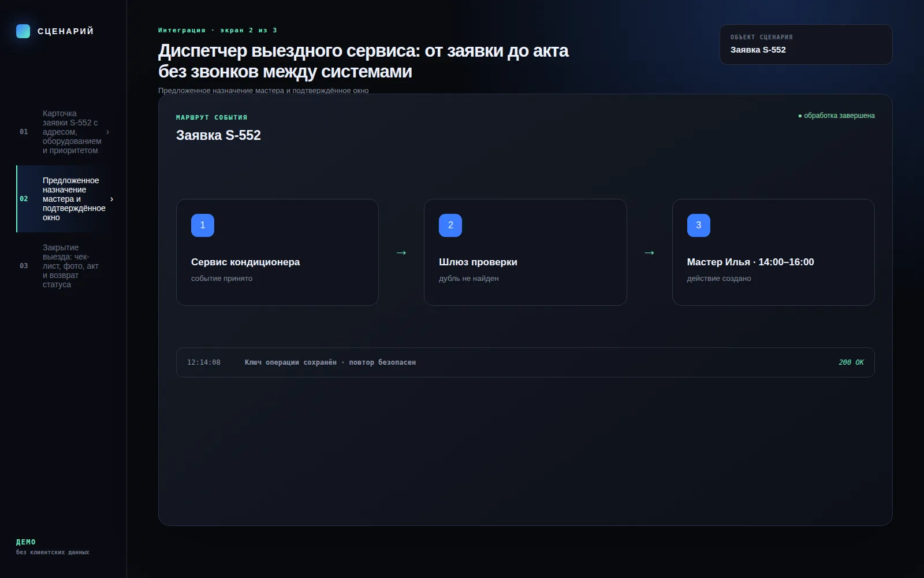The width and height of the screenshot is (924, 578).
Task: Go to step 03 Закрытие выезда
Action: [64, 266]
